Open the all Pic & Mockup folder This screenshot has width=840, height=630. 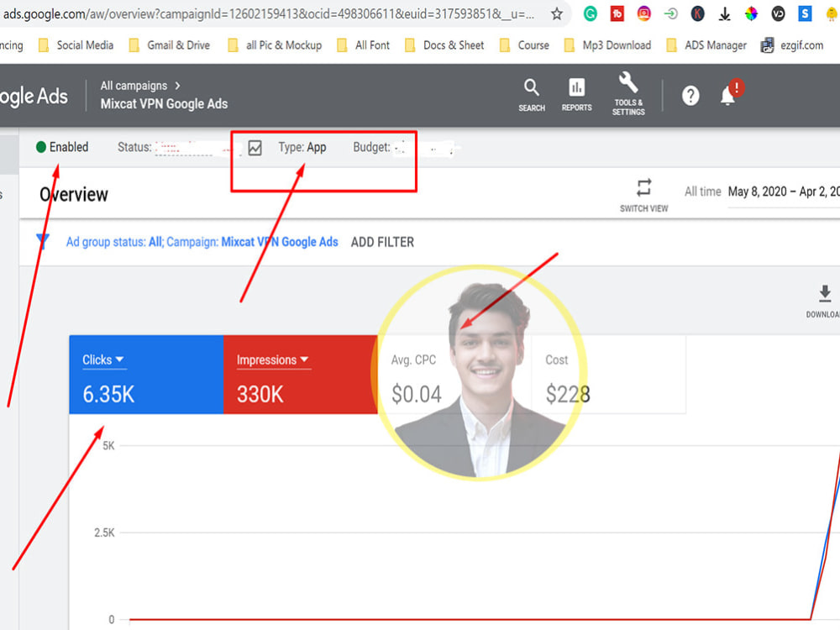click(x=275, y=45)
